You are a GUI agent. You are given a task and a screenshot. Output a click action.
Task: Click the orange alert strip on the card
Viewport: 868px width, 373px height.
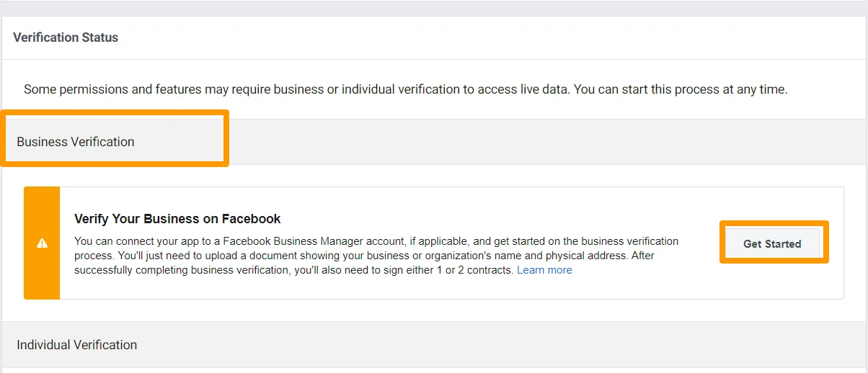point(42,243)
